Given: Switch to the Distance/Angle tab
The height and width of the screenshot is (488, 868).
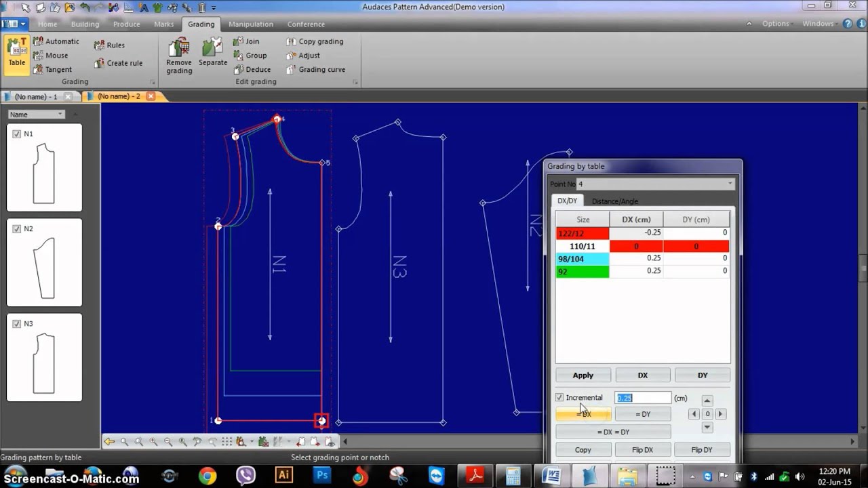Looking at the screenshot, I should [614, 201].
